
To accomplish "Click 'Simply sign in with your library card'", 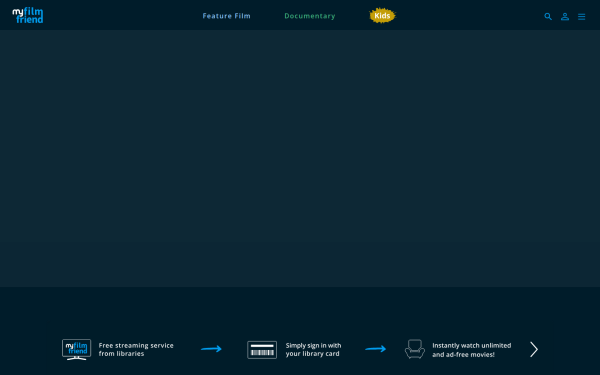I will pos(313,350).
